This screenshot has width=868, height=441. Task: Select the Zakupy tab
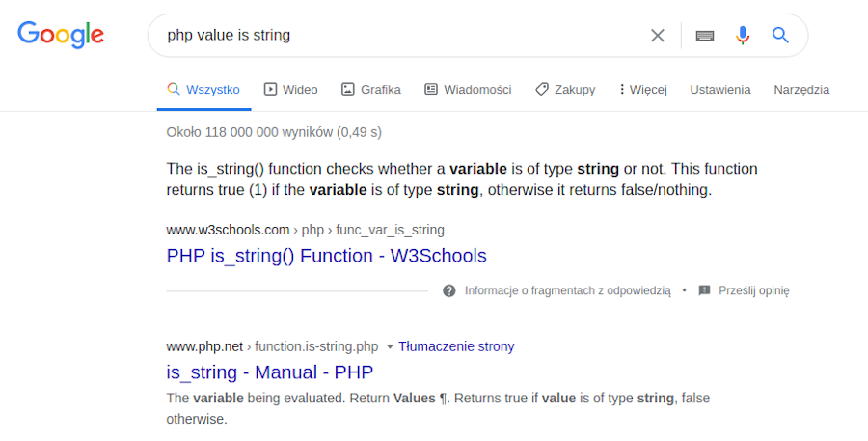tap(565, 90)
